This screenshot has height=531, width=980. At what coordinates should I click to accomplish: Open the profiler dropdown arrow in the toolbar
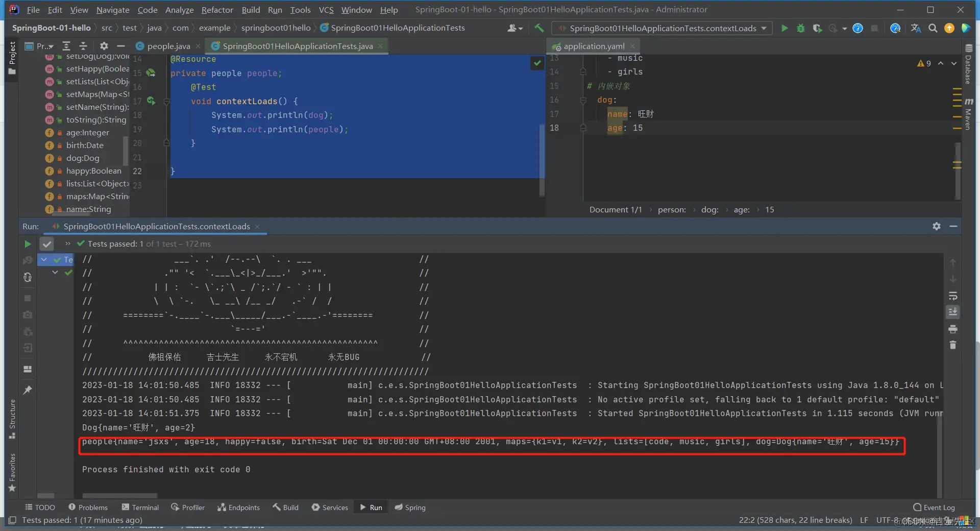[845, 29]
